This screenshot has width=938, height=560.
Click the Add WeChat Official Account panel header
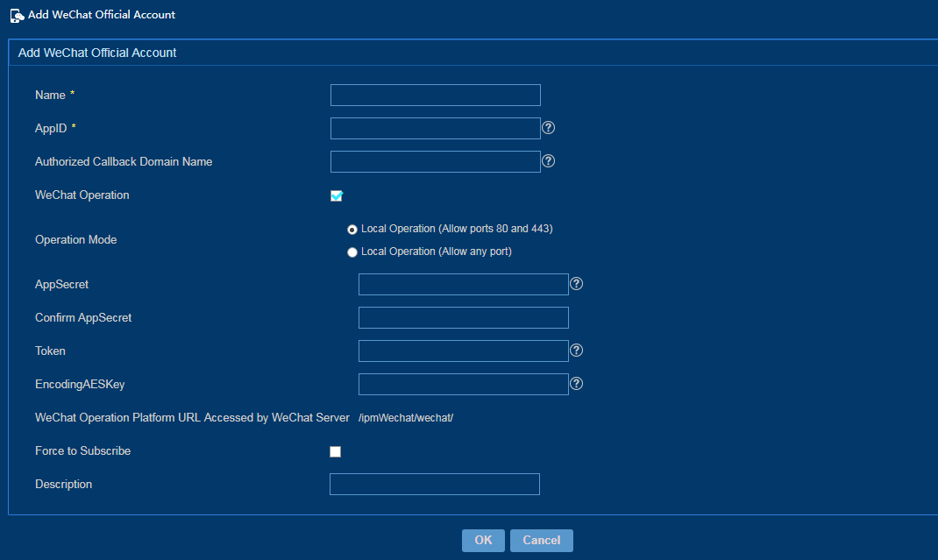click(x=473, y=53)
